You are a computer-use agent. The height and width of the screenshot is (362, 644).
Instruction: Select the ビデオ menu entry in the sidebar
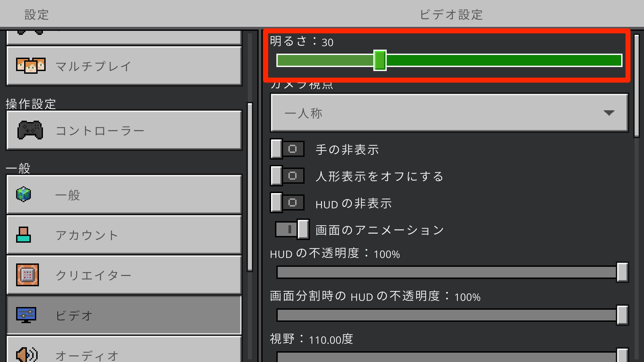124,315
